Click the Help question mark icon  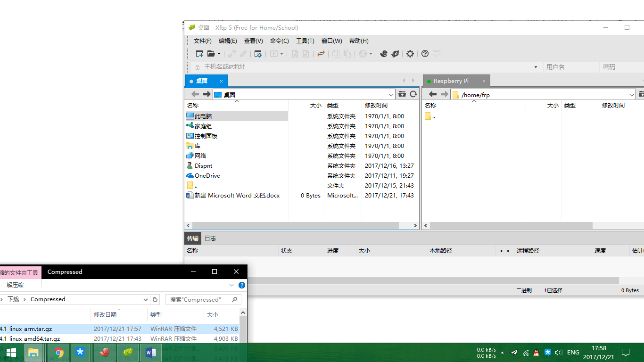pos(425,54)
